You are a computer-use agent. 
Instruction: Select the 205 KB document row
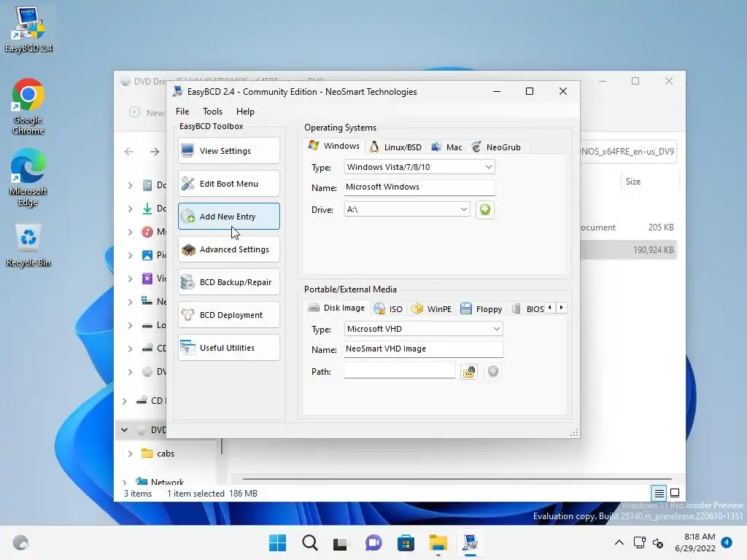click(628, 227)
